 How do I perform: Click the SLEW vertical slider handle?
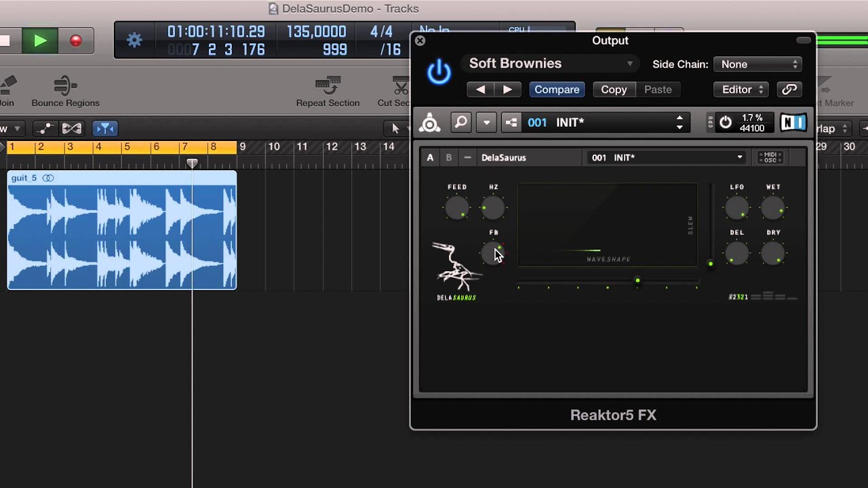[x=710, y=263]
